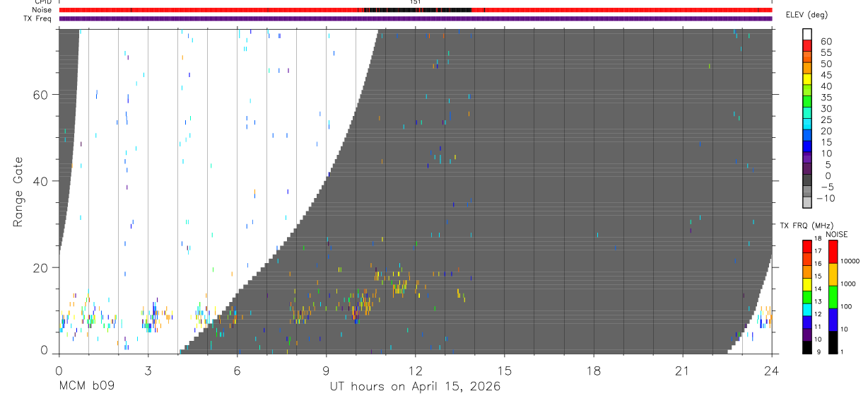Click the red Noise bar strip at top

pyautogui.click(x=416, y=10)
